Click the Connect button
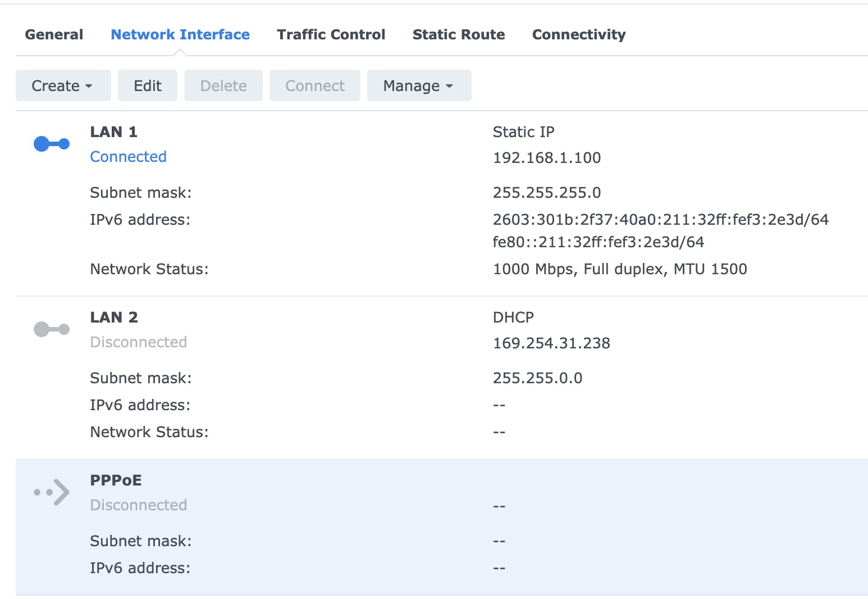868x599 pixels. [x=315, y=86]
